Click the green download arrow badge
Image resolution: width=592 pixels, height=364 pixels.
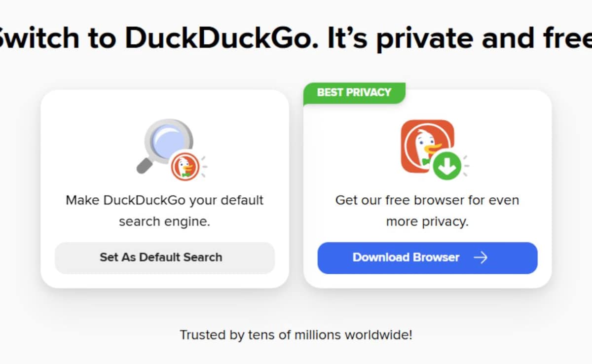447,166
